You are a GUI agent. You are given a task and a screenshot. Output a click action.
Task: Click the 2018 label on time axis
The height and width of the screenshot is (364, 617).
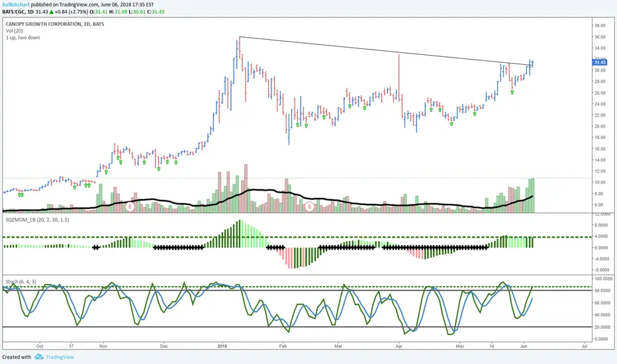[222, 346]
